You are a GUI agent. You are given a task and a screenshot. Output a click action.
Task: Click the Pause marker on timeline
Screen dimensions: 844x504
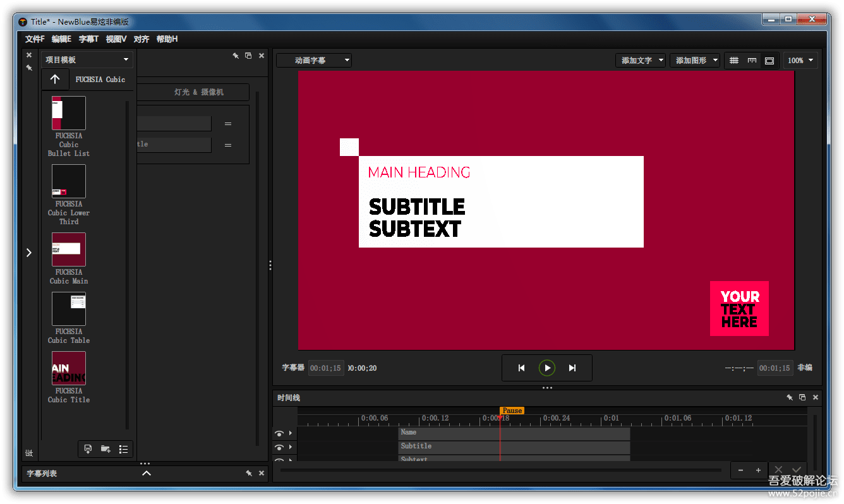pos(512,411)
